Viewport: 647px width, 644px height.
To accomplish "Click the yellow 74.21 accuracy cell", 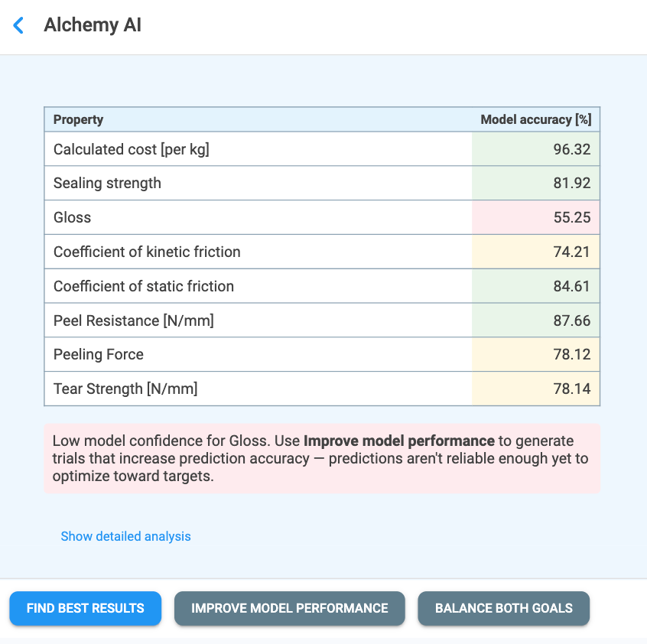I will pyautogui.click(x=535, y=252).
